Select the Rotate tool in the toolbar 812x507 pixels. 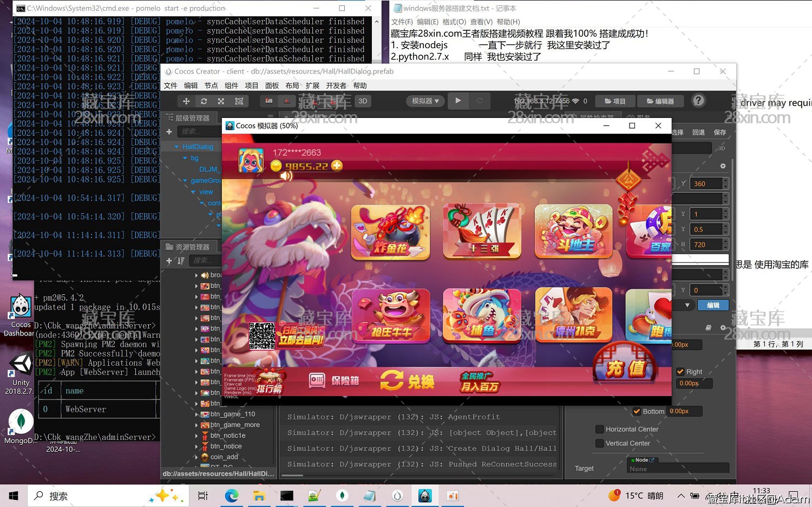[x=204, y=101]
